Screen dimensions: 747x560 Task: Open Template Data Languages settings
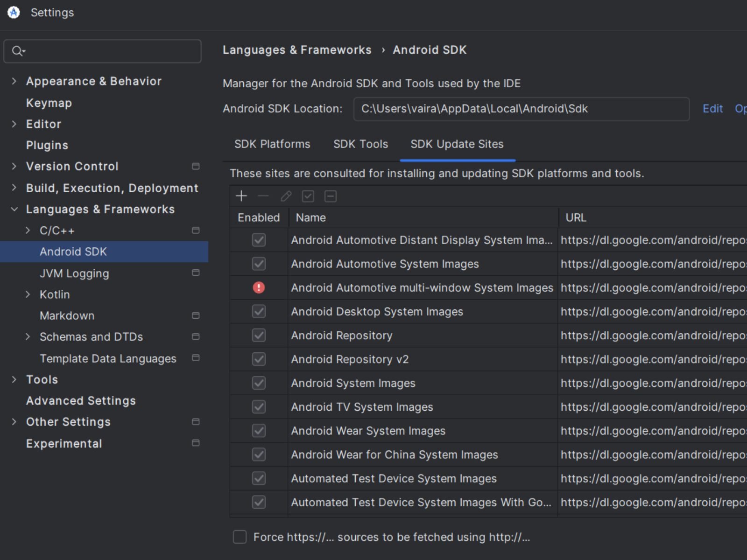(108, 358)
